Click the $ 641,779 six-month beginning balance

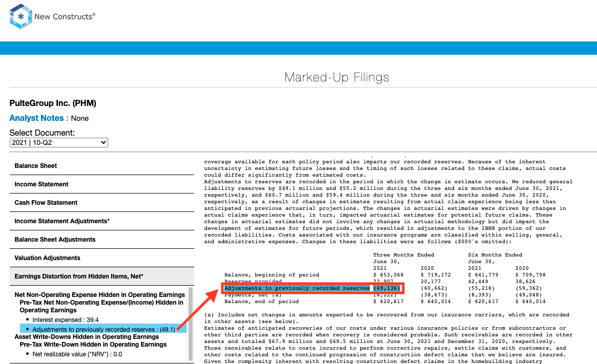(483, 275)
